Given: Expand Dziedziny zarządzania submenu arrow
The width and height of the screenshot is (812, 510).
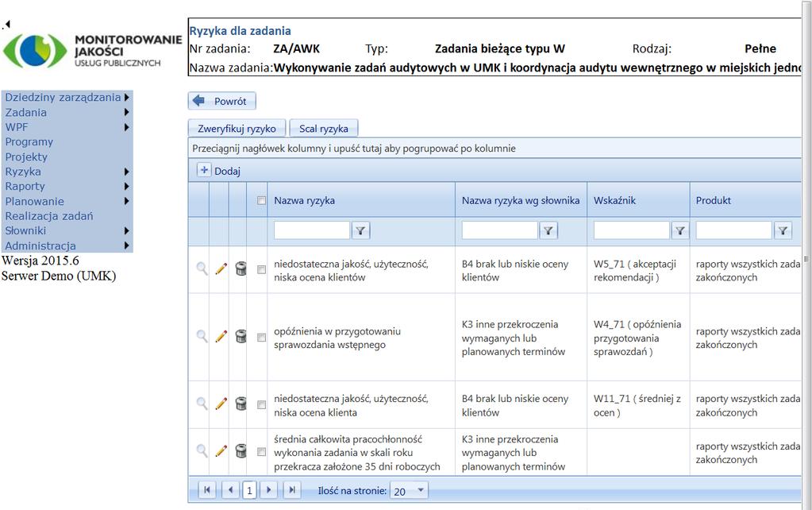Looking at the screenshot, I should (126, 97).
